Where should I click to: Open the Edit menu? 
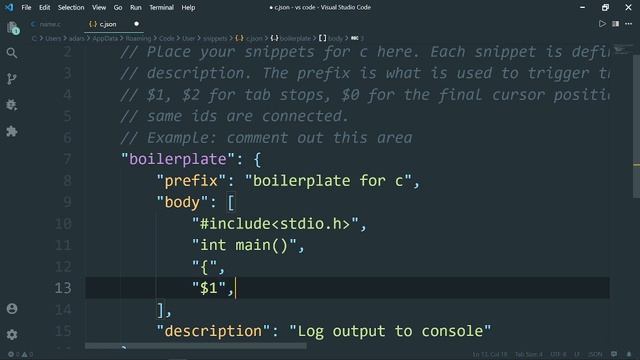coord(44,7)
